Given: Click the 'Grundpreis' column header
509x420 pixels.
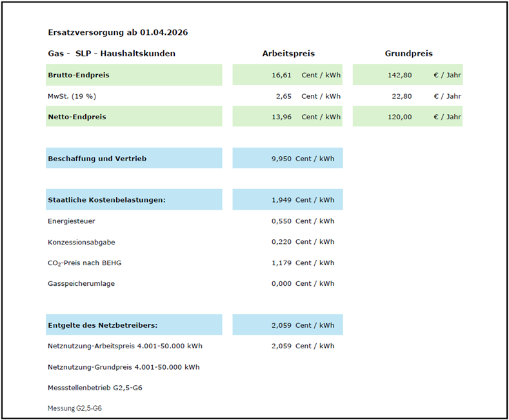Looking at the screenshot, I should click(x=408, y=54).
